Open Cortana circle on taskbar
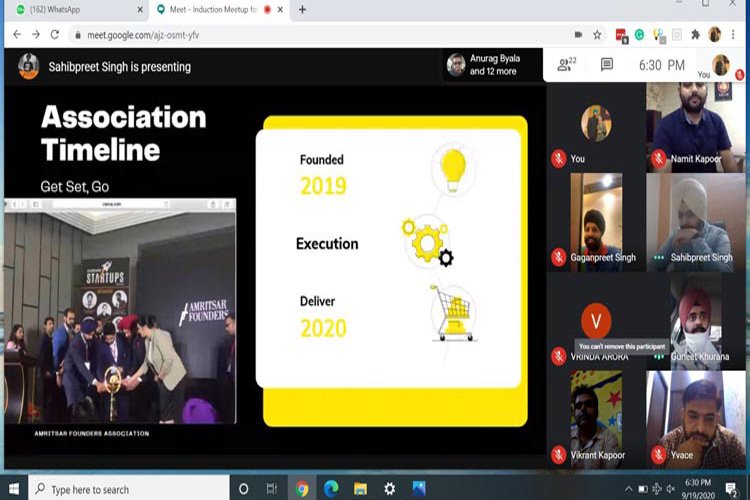This screenshot has width=750, height=500. tap(243, 489)
